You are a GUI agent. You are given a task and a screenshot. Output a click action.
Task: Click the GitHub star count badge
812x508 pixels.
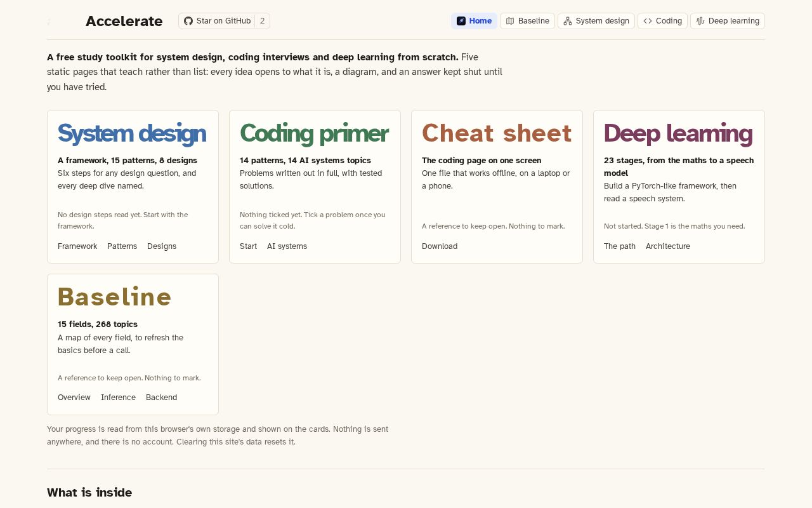(x=263, y=21)
